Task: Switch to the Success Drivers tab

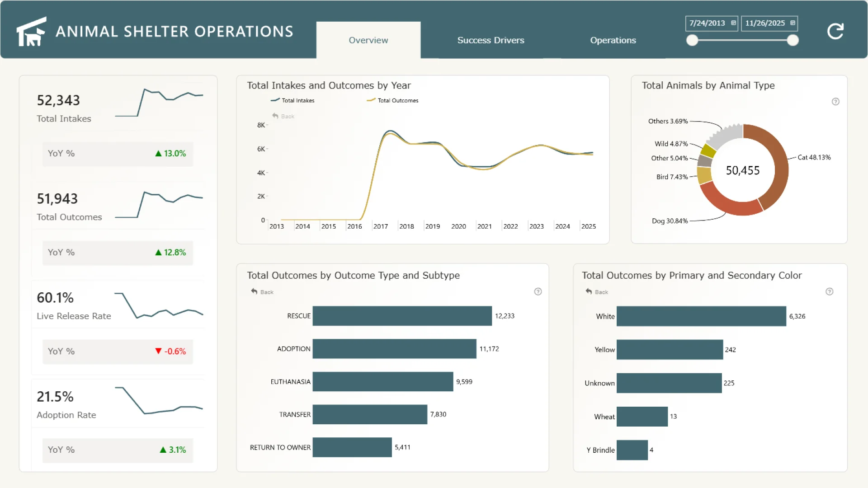Action: coord(491,40)
